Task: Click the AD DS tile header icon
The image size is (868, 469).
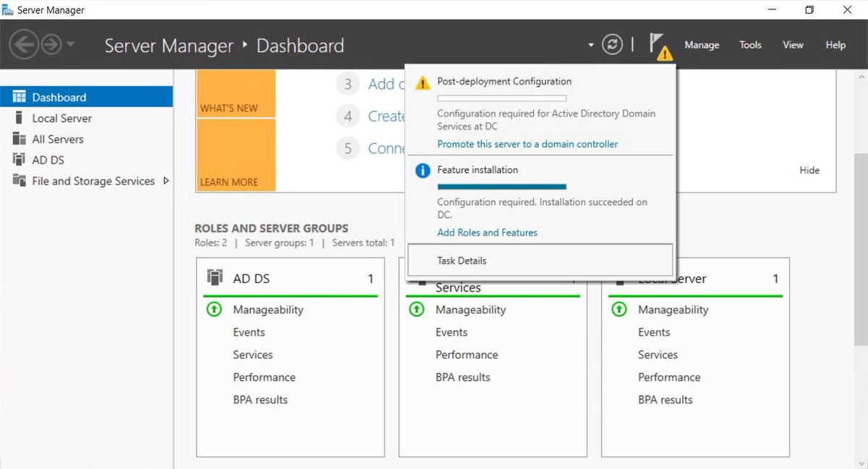Action: point(215,278)
